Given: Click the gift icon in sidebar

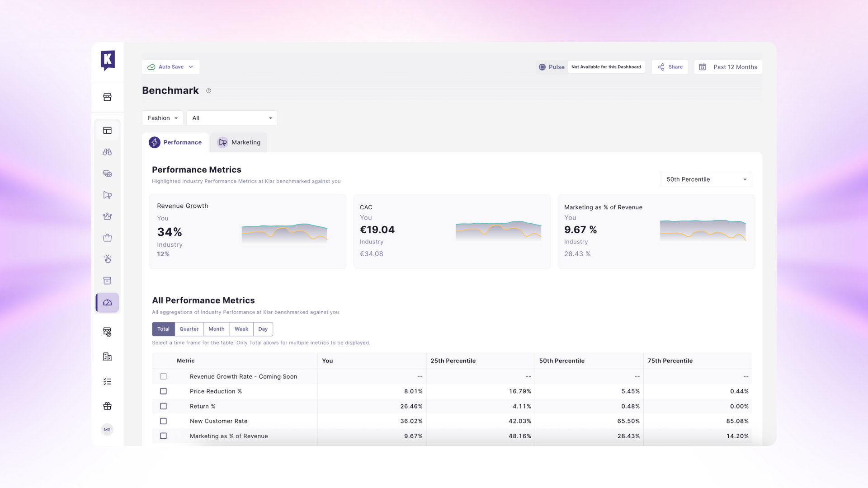Looking at the screenshot, I should 107,406.
